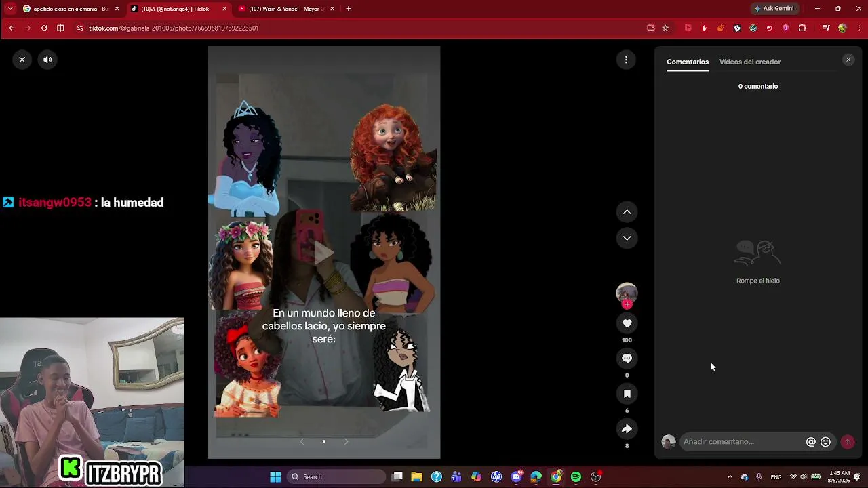The image size is (868, 488).
Task: Switch to the Wisin & Yandel YouTube tab
Action: click(286, 9)
